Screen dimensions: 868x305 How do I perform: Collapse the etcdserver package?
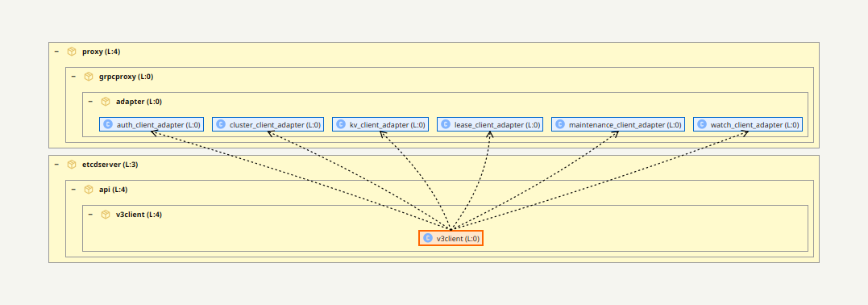point(56,165)
